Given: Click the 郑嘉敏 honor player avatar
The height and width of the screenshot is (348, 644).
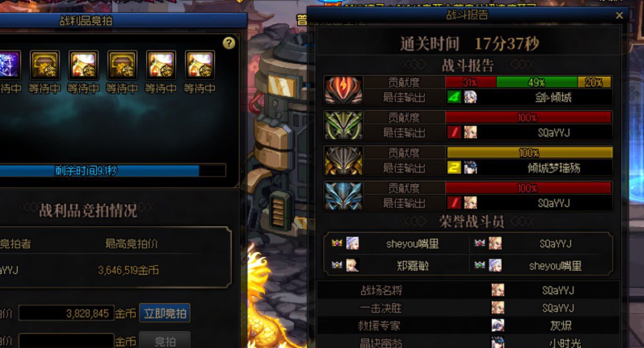Looking at the screenshot, I should pyautogui.click(x=352, y=266).
